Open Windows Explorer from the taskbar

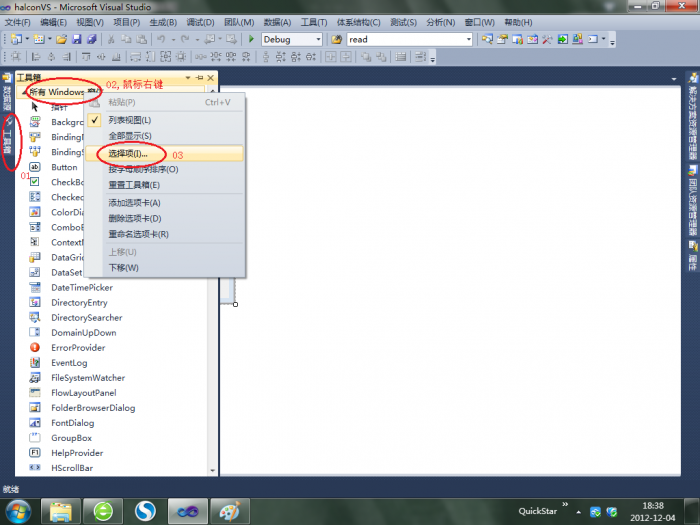pyautogui.click(x=61, y=511)
